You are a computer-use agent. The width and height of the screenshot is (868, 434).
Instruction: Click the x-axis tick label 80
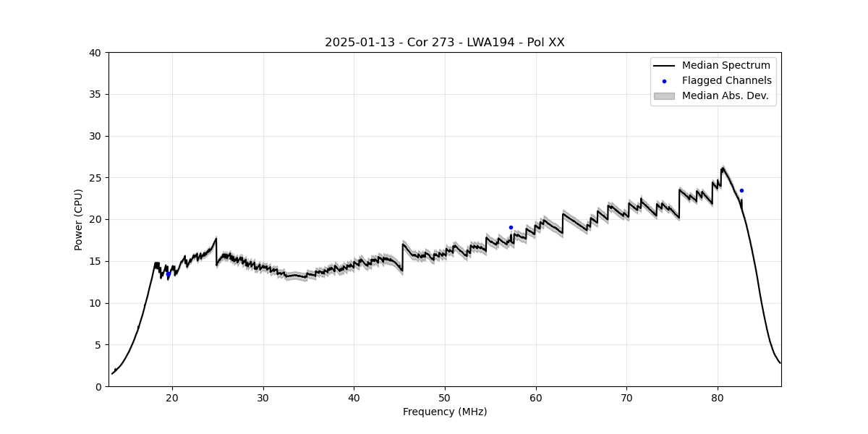(x=718, y=397)
